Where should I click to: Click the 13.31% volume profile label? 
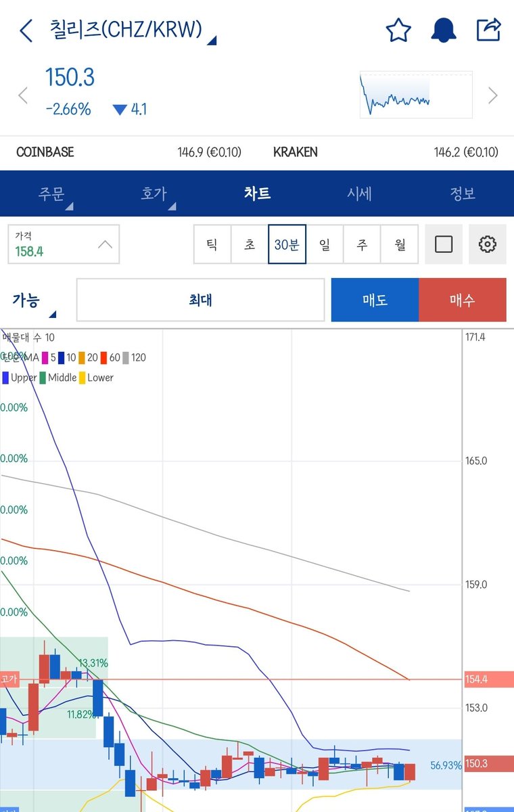[x=93, y=662]
